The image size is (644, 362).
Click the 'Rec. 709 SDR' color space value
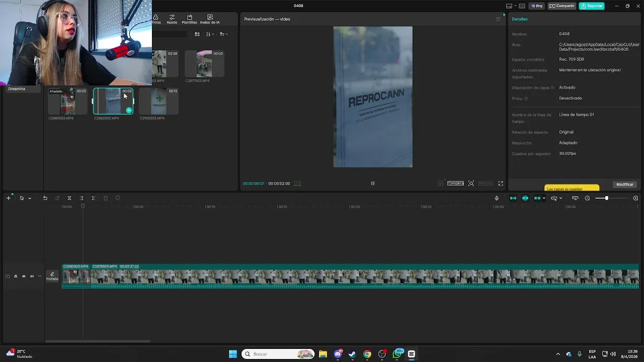[x=572, y=59]
